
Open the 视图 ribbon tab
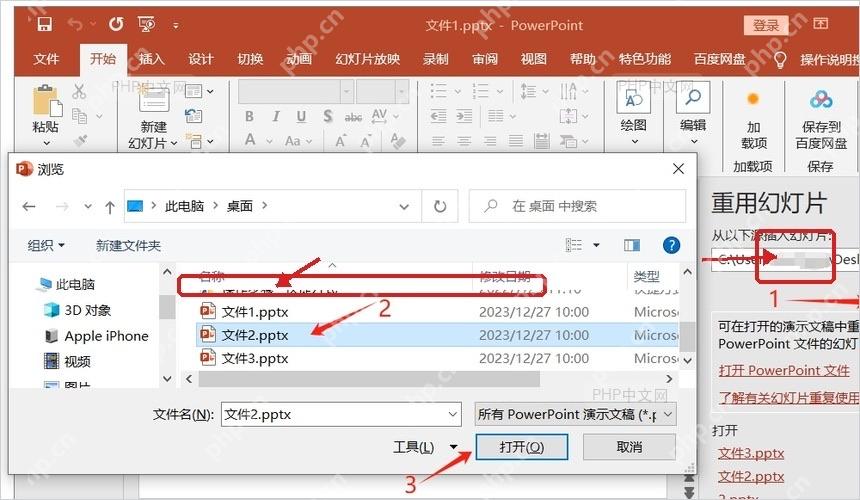pos(534,59)
